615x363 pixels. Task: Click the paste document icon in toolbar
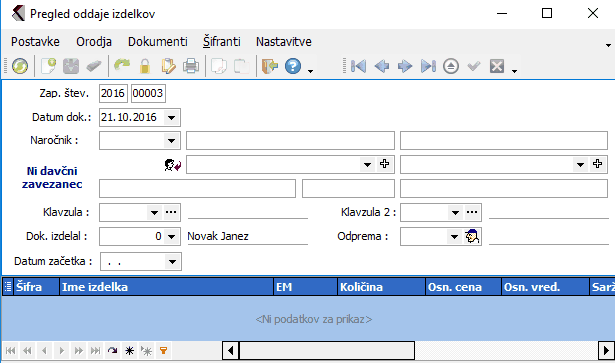[242, 66]
